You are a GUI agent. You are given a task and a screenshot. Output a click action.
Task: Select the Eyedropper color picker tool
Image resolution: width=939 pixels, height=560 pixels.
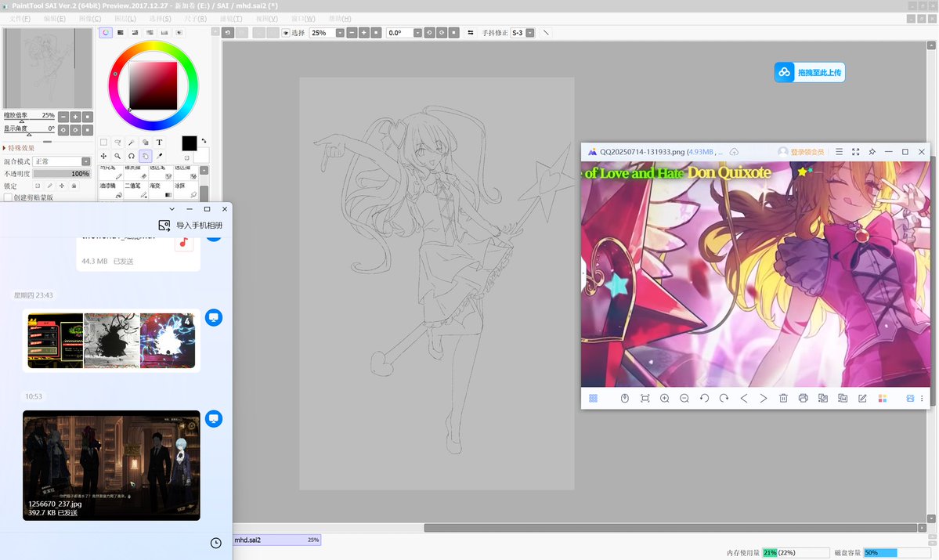159,157
